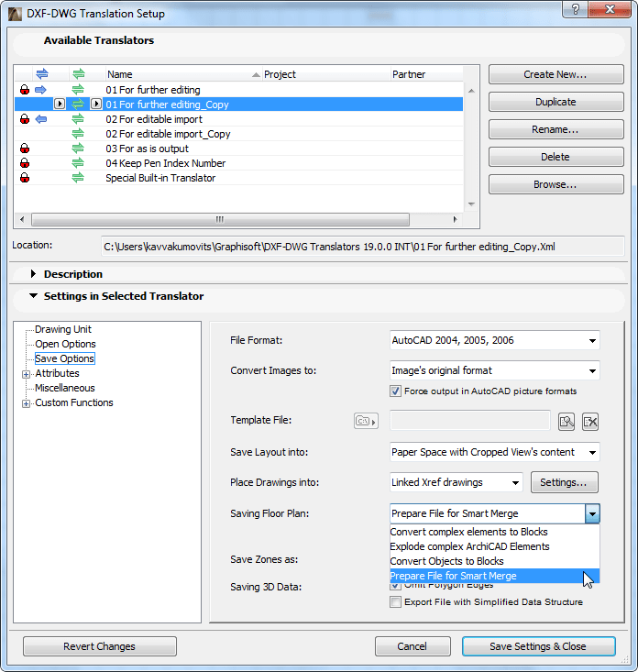The width and height of the screenshot is (638, 672).
Task: Choose Convert complex elements to Blocks
Action: (x=494, y=532)
